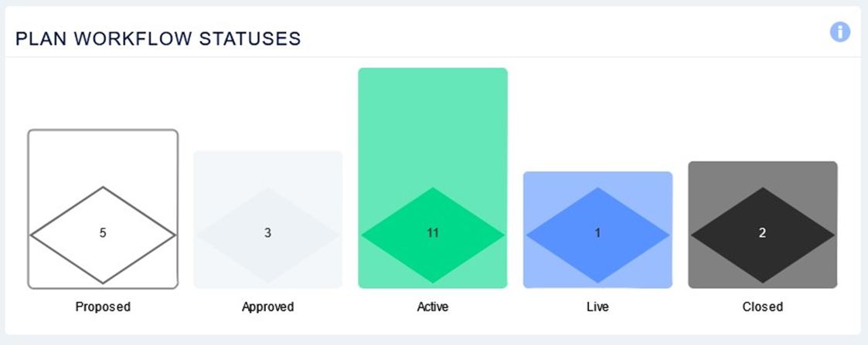Screen dimensions: 868x345
Task: Select the Proposed diamond showing 5
Action: [103, 235]
